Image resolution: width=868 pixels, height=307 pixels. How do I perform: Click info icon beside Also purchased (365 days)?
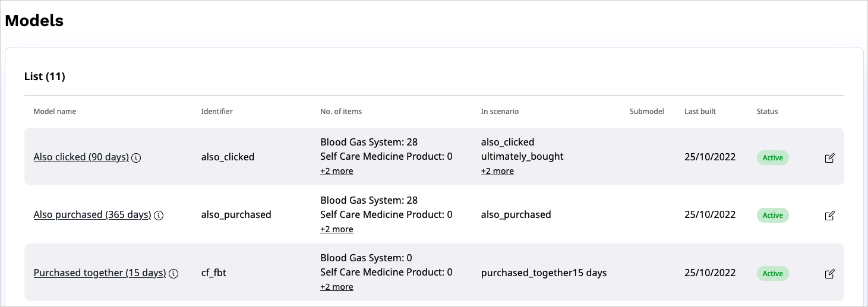pos(159,216)
